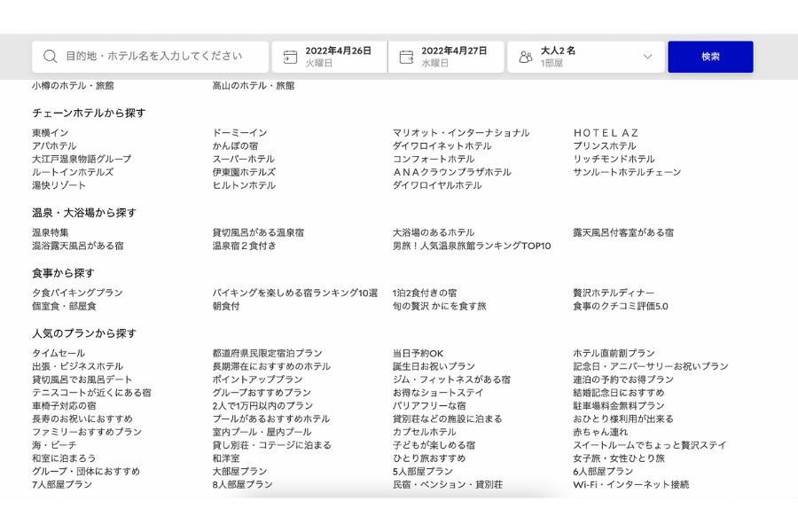
Task: Open ルートインホテルズ link
Action: 73,172
